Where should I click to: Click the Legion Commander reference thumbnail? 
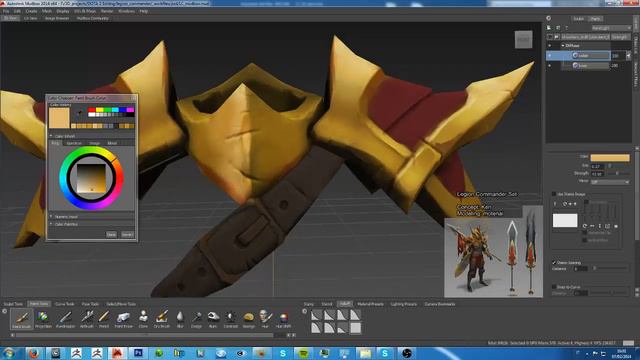coord(493,257)
